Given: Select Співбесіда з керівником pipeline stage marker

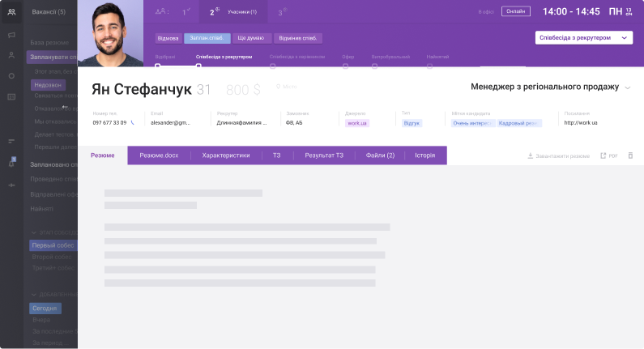Looking at the screenshot, I should click(272, 66).
